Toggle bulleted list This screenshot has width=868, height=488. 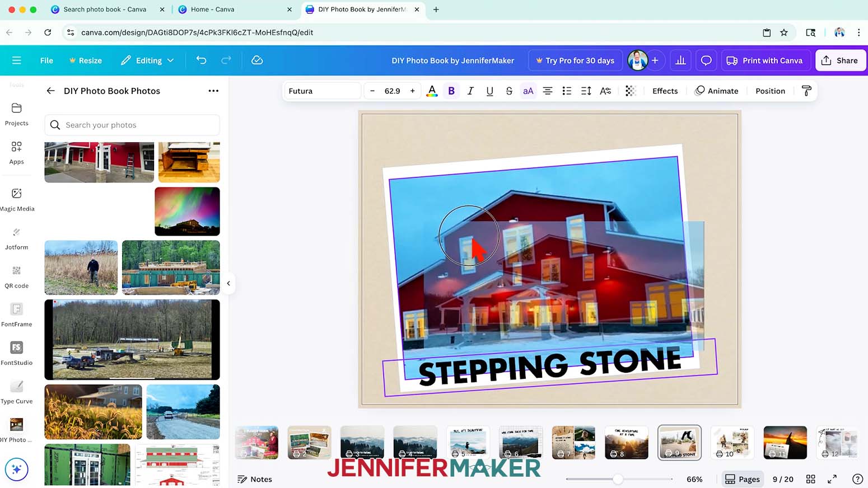coord(567,91)
